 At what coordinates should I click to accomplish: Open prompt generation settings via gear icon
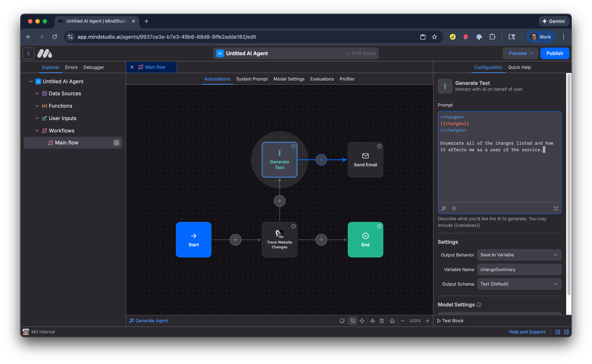point(454,208)
